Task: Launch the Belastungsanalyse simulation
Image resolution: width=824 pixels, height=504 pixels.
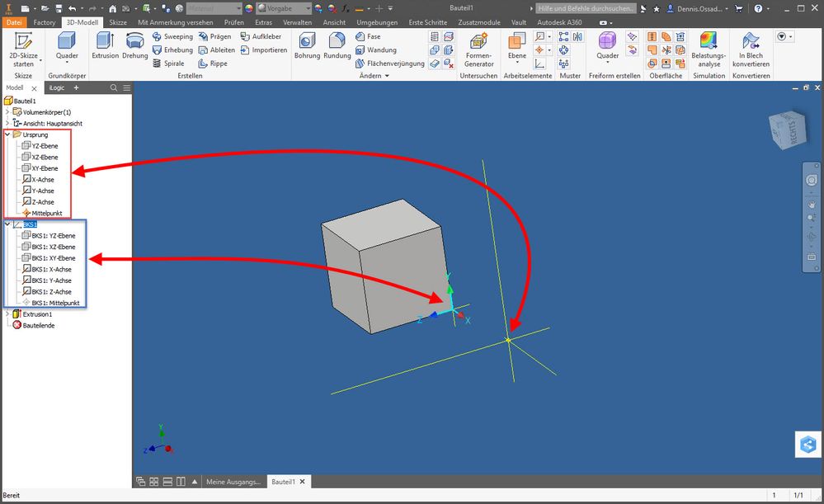Action: (709, 49)
